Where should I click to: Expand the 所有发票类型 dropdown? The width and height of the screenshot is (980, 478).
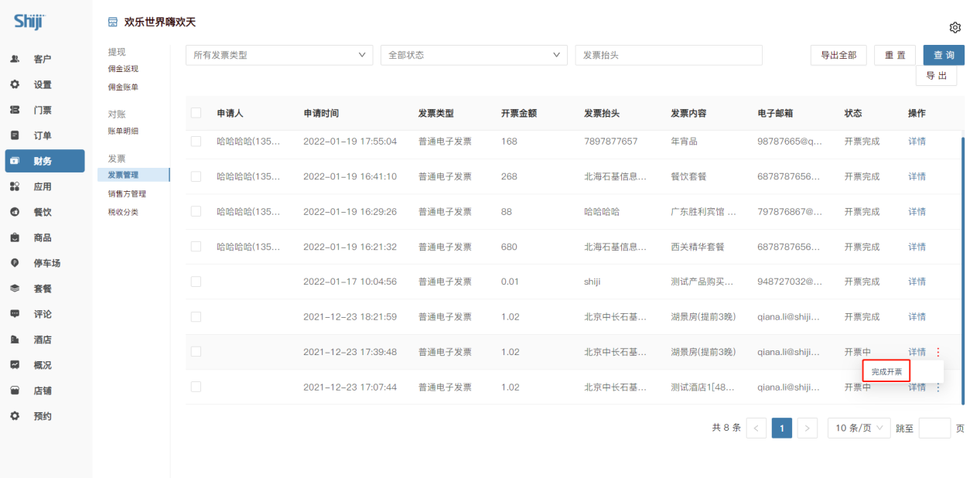coord(279,55)
